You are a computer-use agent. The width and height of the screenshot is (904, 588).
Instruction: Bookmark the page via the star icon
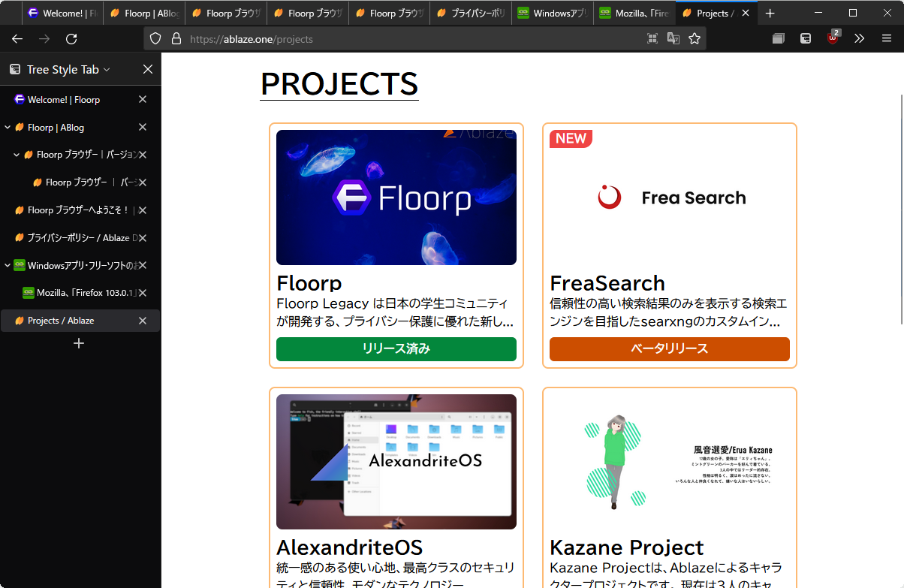pyautogui.click(x=695, y=38)
